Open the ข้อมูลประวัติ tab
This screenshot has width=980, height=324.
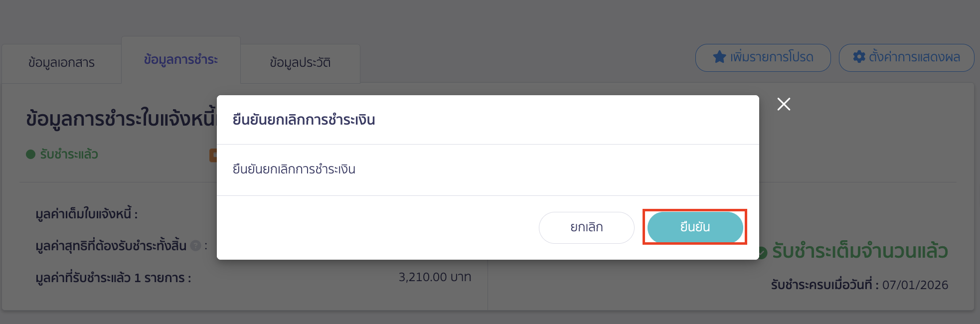(x=300, y=63)
